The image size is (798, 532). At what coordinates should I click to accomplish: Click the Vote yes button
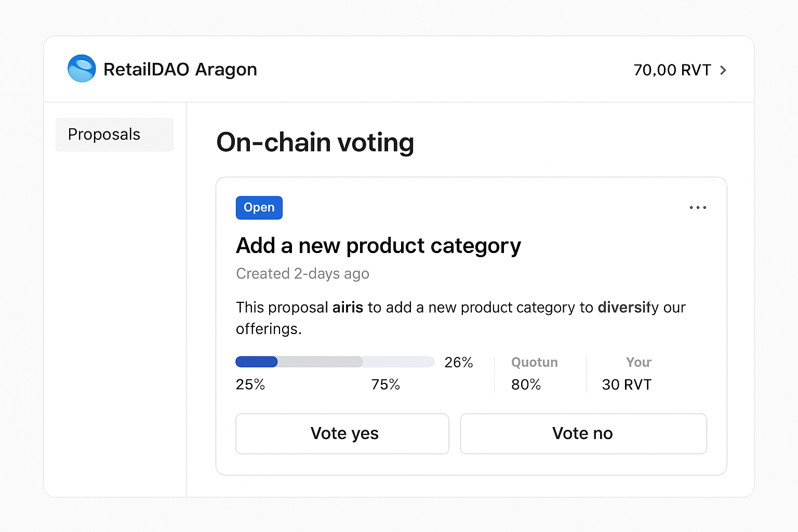342,434
